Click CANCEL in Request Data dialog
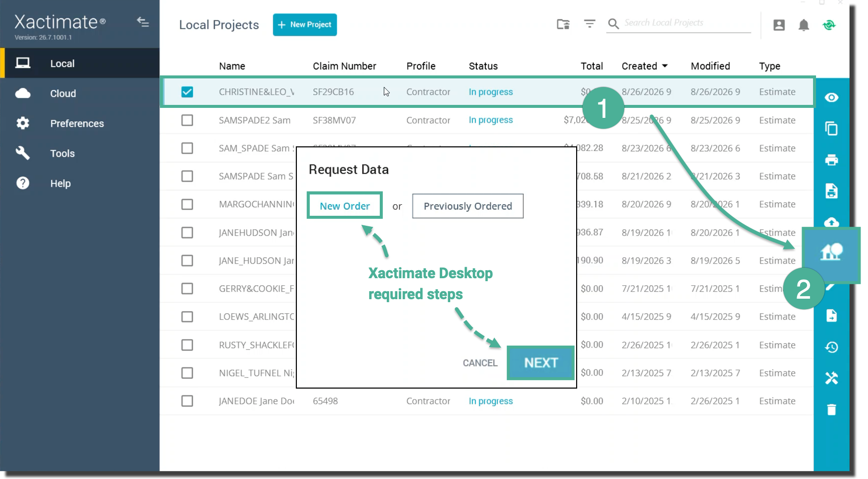 pos(480,363)
